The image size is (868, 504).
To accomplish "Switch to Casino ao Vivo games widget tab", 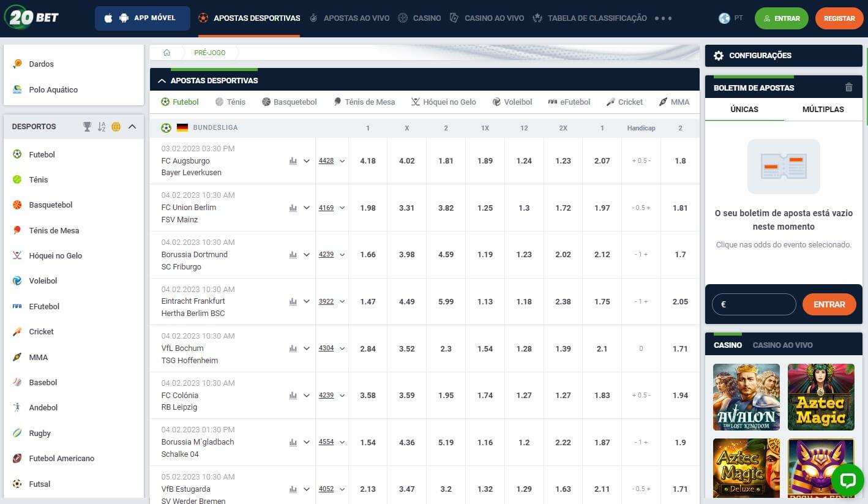I will (782, 345).
